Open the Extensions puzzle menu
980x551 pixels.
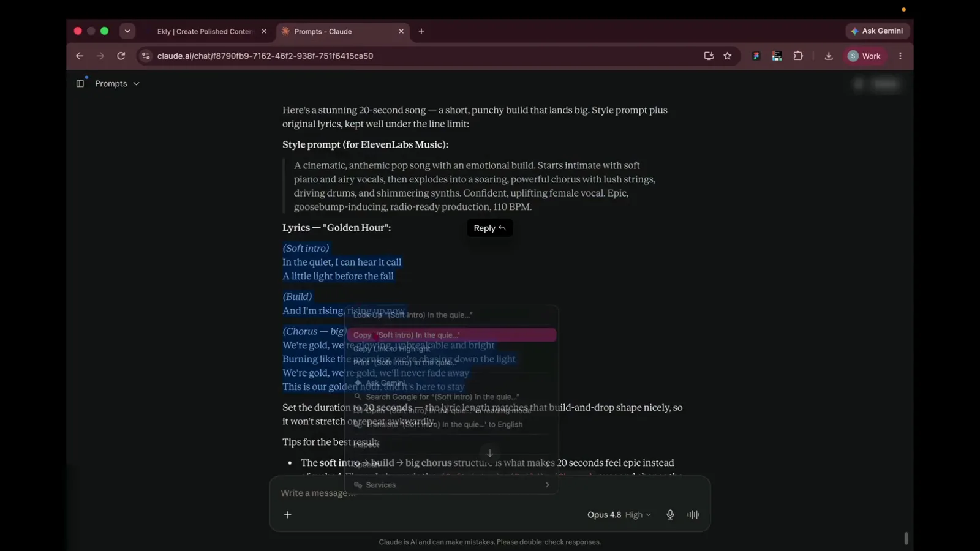pos(798,56)
